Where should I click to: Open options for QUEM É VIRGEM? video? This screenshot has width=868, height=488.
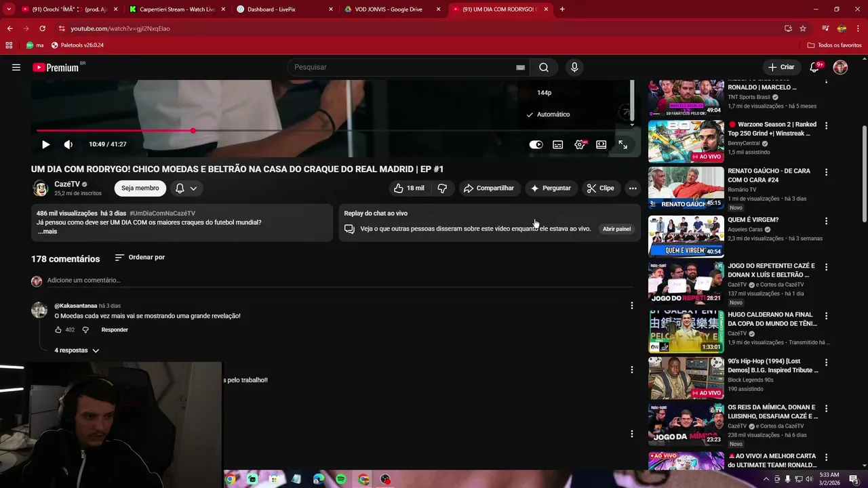(x=826, y=221)
